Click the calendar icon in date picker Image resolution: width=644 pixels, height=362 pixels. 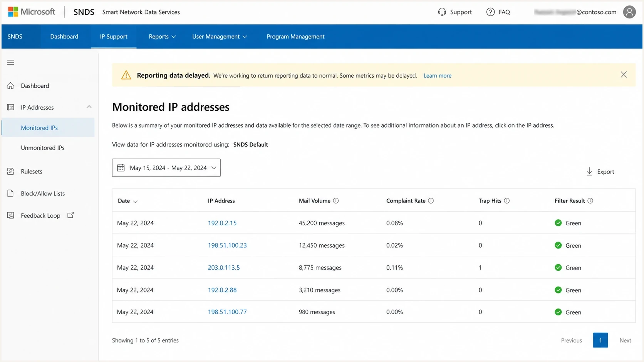click(x=121, y=168)
